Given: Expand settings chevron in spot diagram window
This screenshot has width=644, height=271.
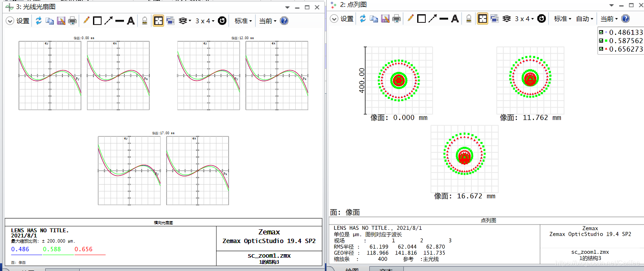Looking at the screenshot, I should [x=334, y=19].
